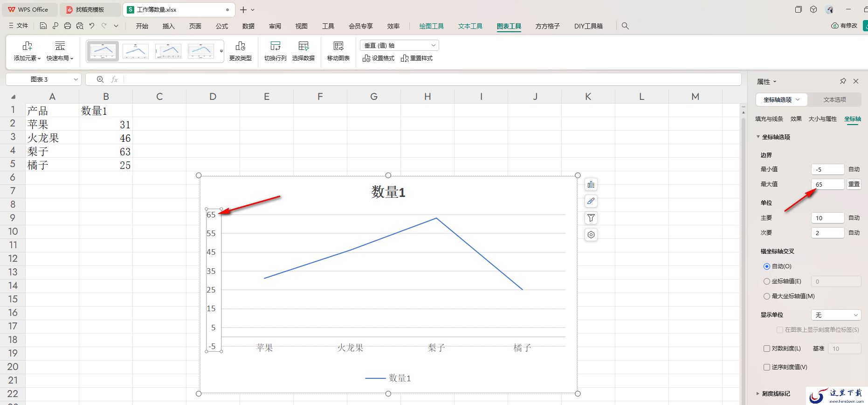Switch to 绘图工具 tab
Screen dimensions: 868x405
click(x=432, y=26)
